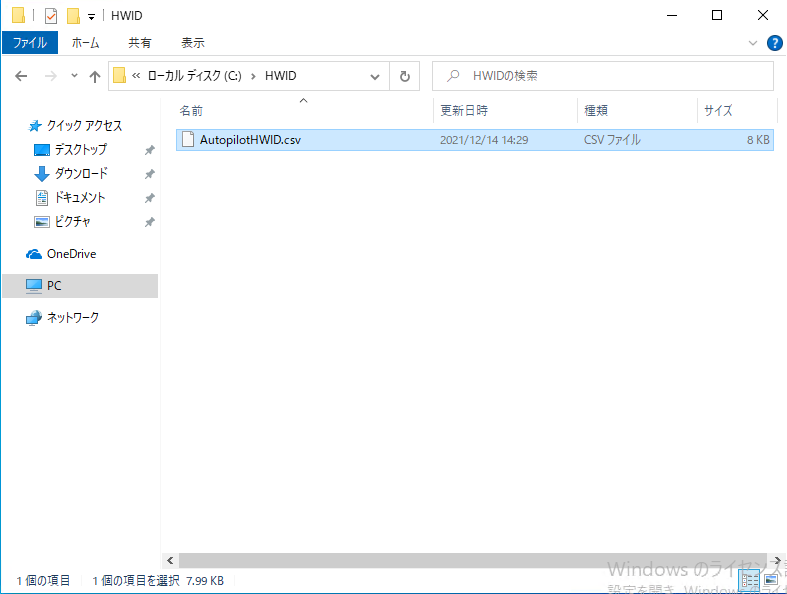Click the pin icon beside デスクトップ

point(150,150)
